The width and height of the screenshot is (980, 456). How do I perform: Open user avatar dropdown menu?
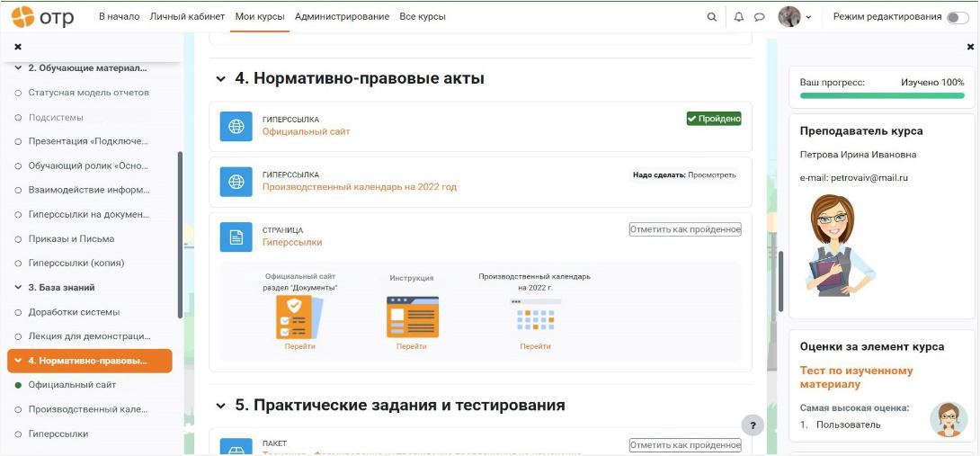[795, 17]
